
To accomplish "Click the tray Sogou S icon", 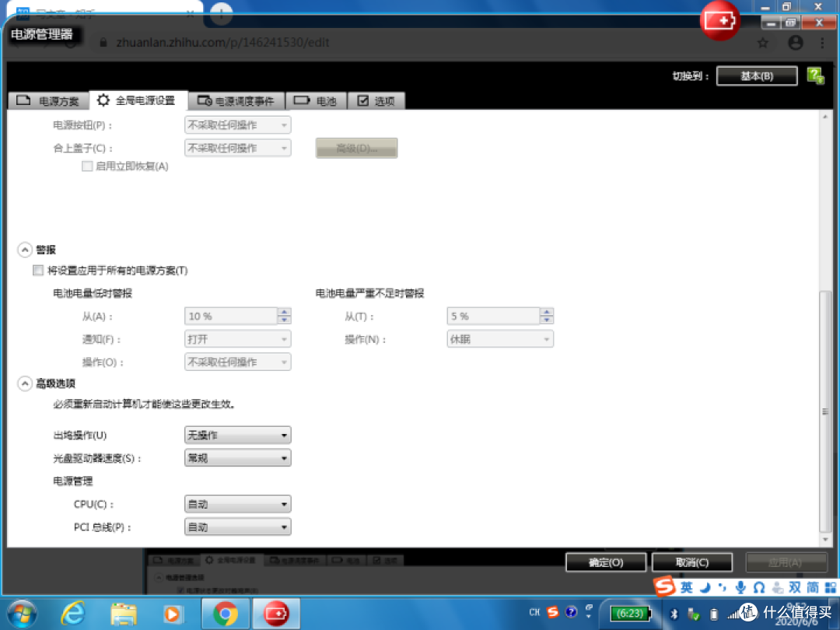I will (553, 612).
